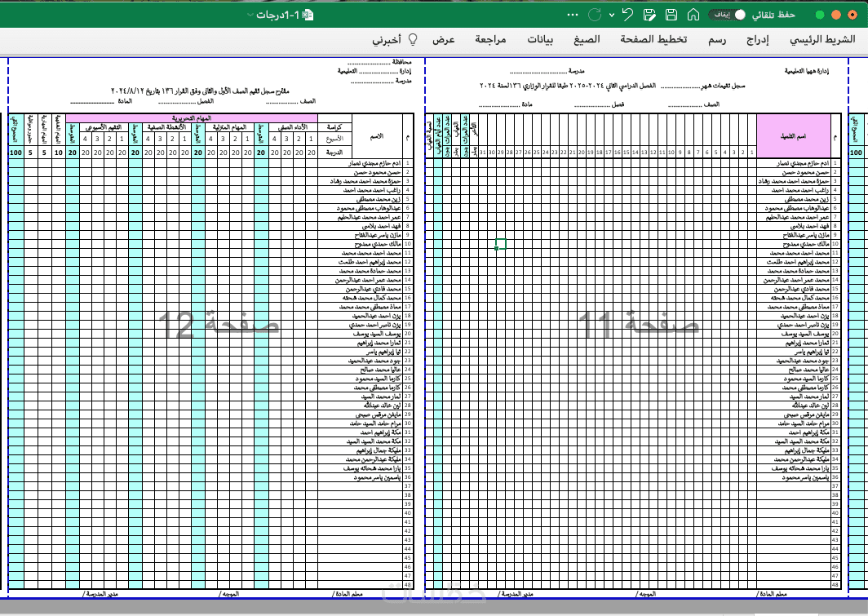The height and width of the screenshot is (616, 868).
Task: Undo the last action with the Undo arrow
Action: coord(627,15)
